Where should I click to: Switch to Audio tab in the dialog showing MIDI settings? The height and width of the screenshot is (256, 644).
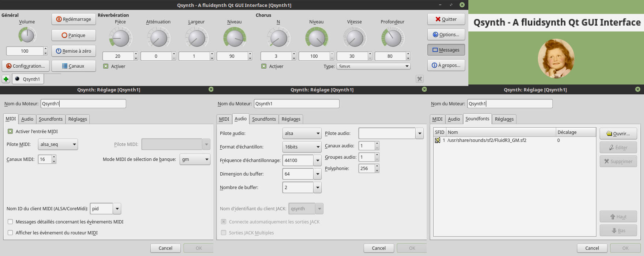tap(27, 119)
